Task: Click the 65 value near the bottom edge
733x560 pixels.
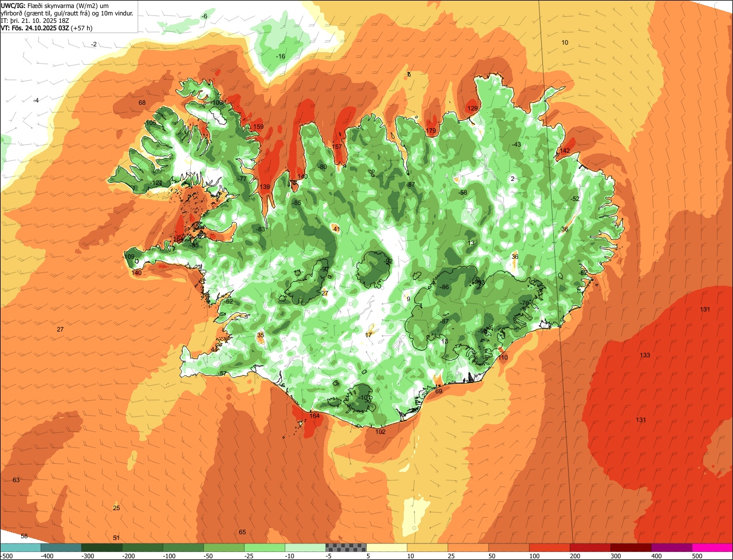Action: pyautogui.click(x=242, y=532)
